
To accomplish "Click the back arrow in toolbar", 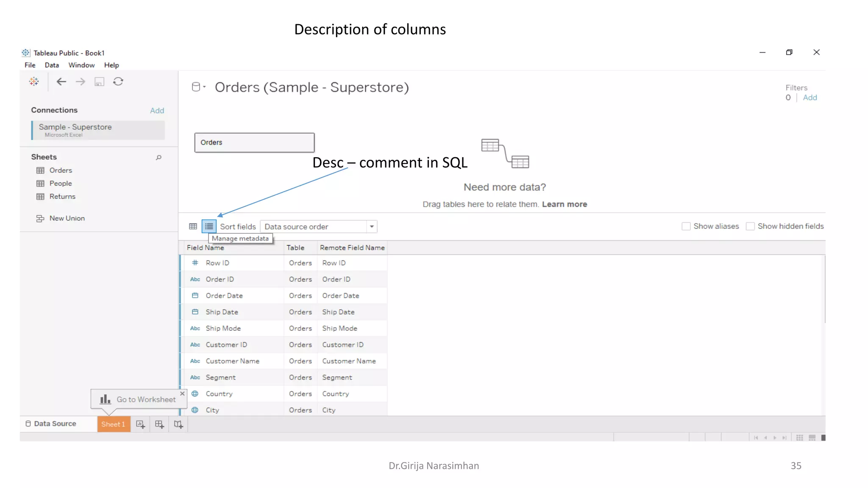I will pos(61,81).
